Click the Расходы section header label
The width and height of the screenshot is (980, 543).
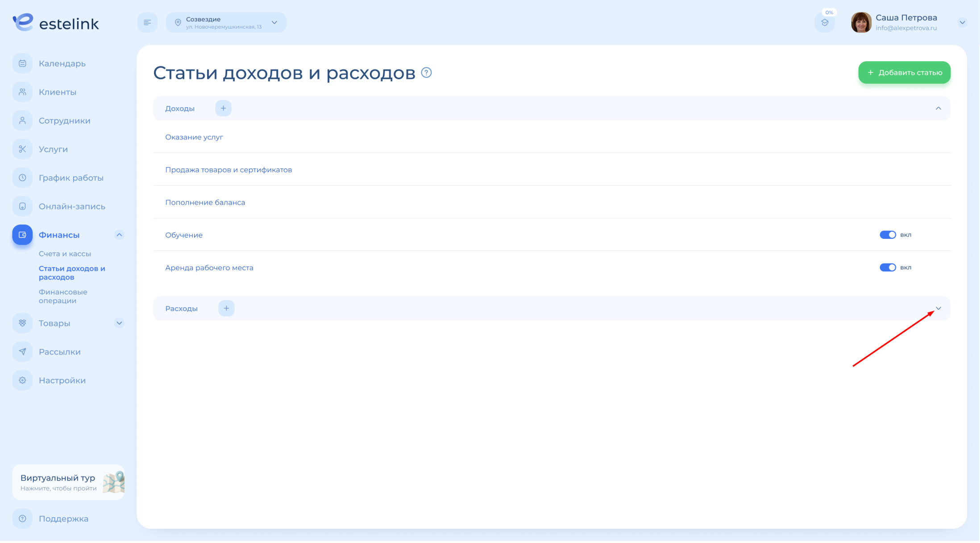coord(181,309)
